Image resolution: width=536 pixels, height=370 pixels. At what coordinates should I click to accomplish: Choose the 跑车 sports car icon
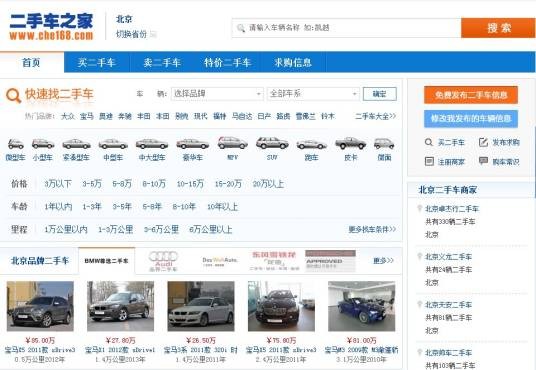pos(311,145)
